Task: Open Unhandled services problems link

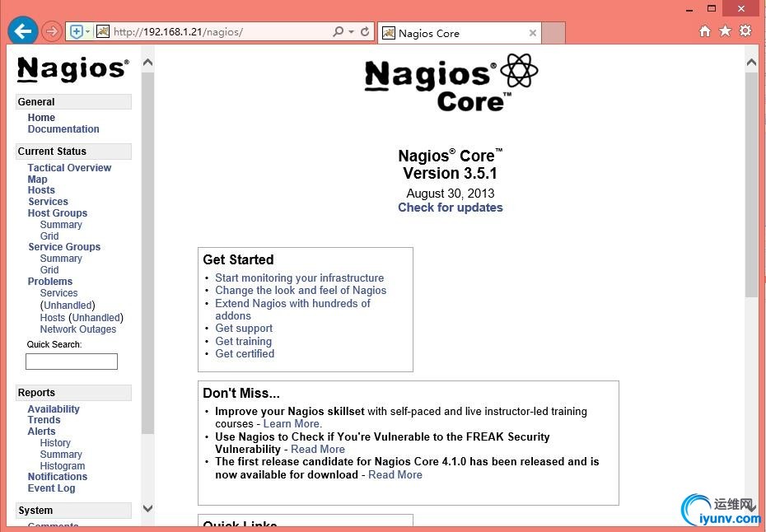Action: point(68,306)
